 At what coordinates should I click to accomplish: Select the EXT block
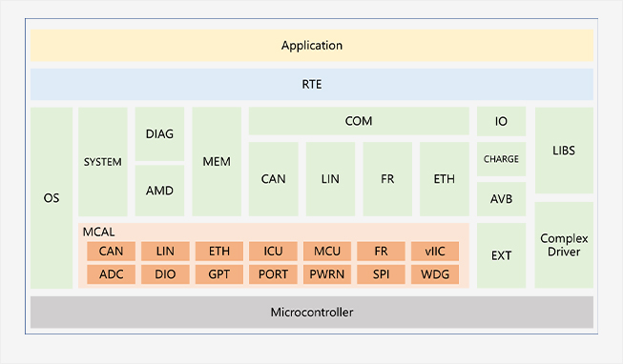[501, 255]
